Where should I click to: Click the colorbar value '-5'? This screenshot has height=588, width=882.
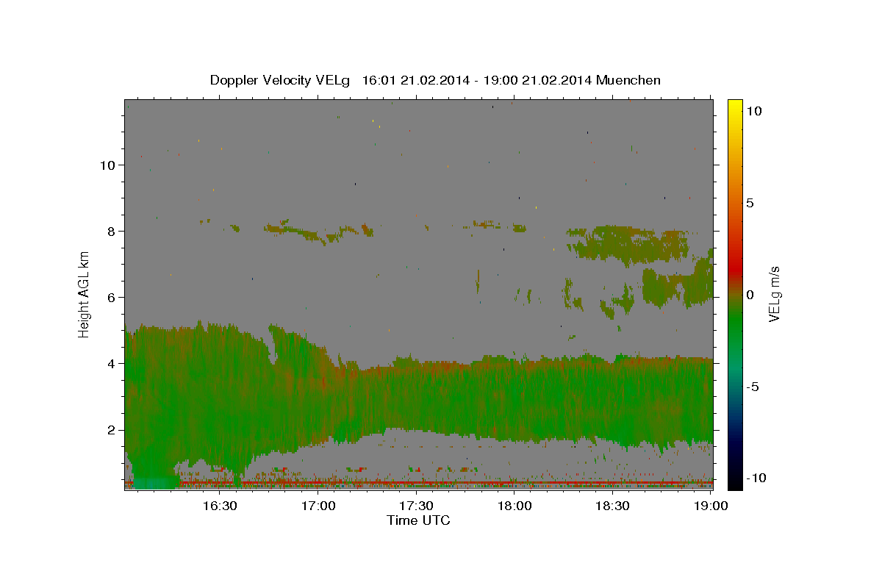[753, 387]
